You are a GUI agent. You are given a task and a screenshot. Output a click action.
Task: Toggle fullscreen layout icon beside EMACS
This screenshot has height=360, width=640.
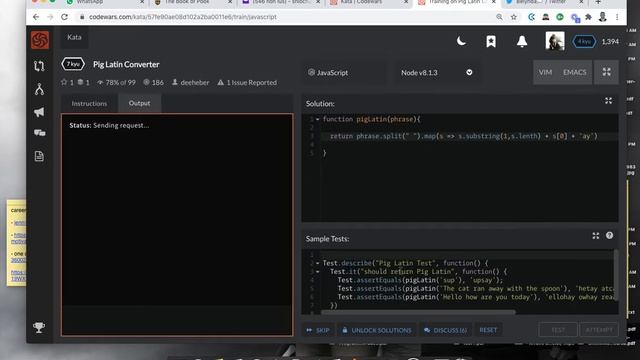pyautogui.click(x=607, y=72)
